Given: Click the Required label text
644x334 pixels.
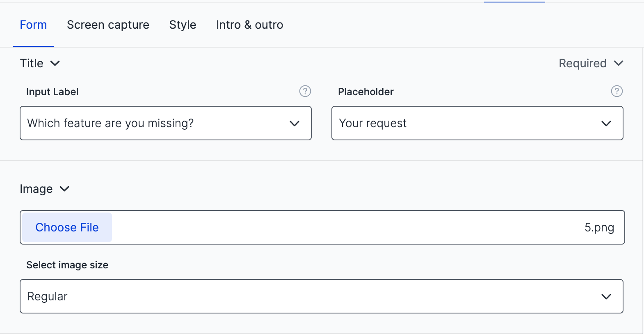Looking at the screenshot, I should coord(582,63).
